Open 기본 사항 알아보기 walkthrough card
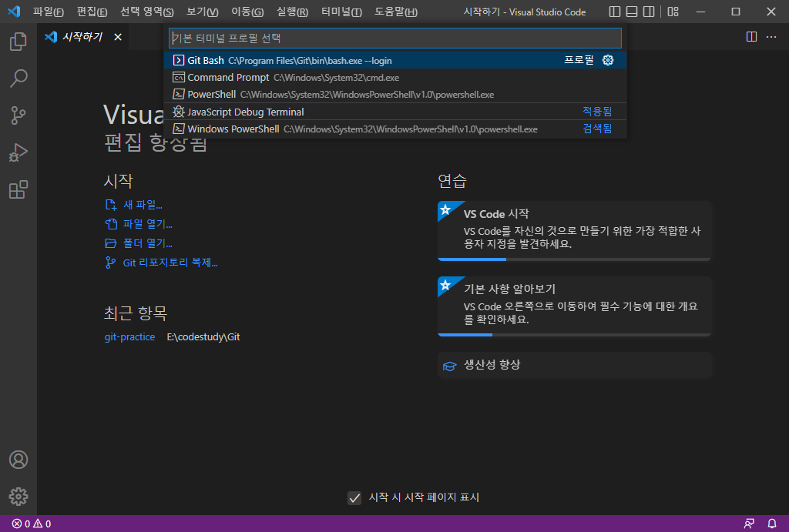Viewport: 789px width, 532px height. (x=574, y=306)
